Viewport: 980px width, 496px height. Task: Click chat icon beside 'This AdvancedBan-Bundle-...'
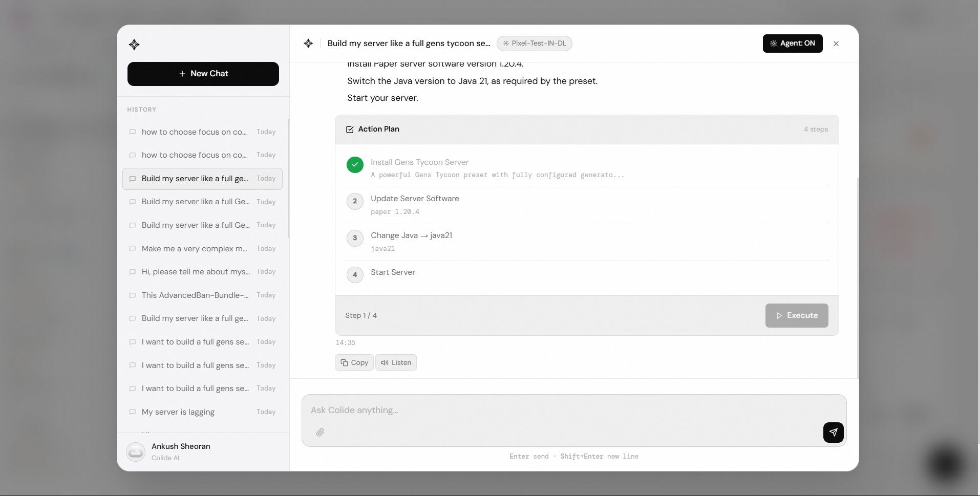coord(133,295)
